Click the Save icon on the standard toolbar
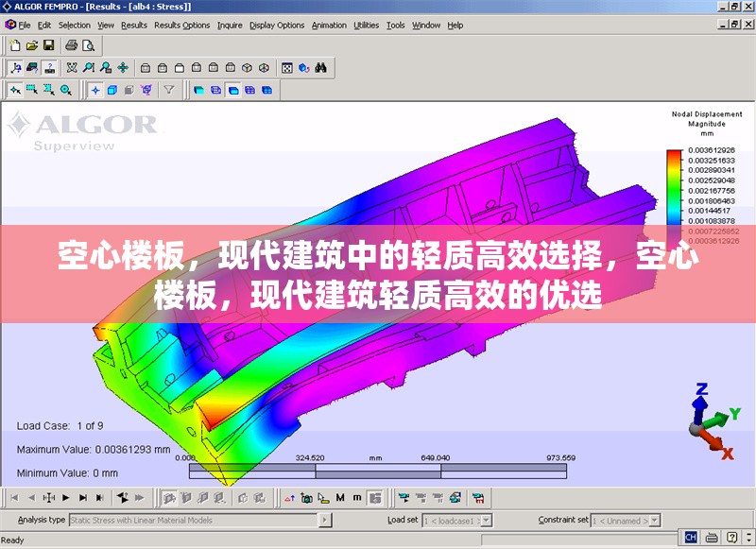Viewport: 756px width, 549px height. 48,44
